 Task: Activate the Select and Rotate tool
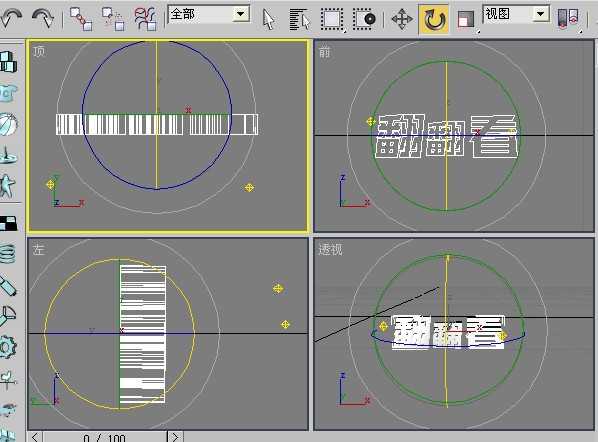pos(434,19)
